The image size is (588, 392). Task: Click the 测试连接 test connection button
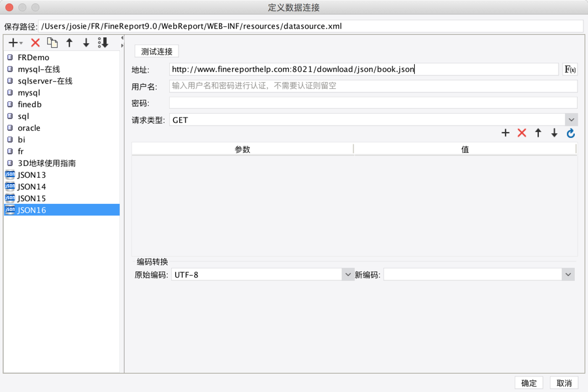click(x=157, y=52)
